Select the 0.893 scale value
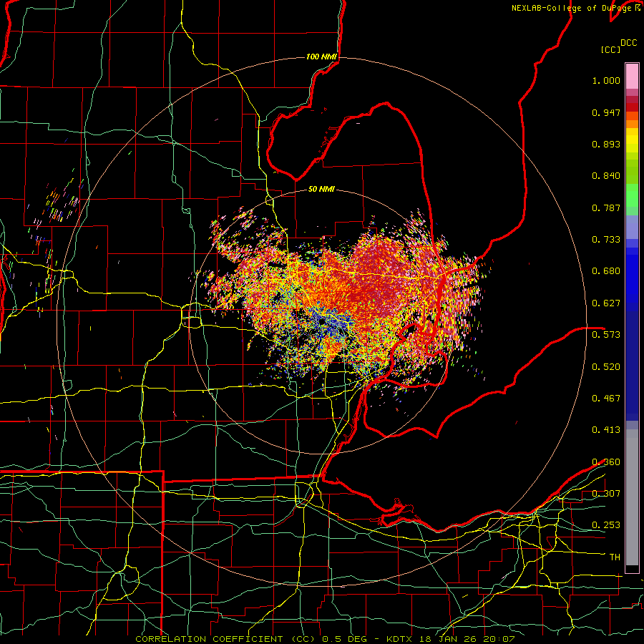The image size is (644, 644). [x=606, y=144]
